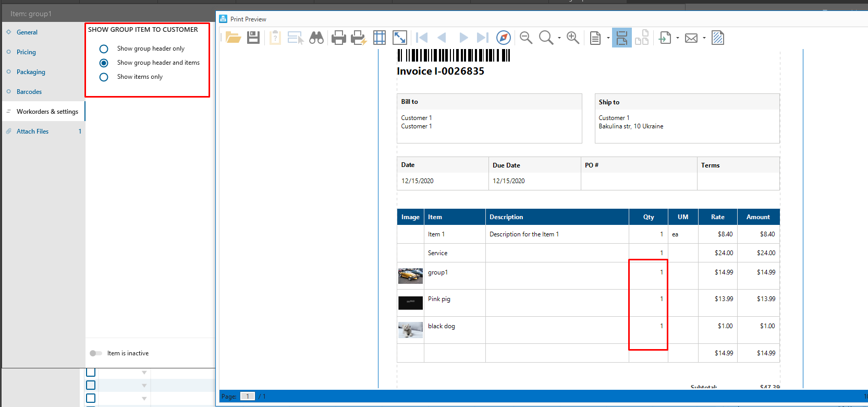868x407 pixels.
Task: Open Page Setup grid icon
Action: click(380, 38)
